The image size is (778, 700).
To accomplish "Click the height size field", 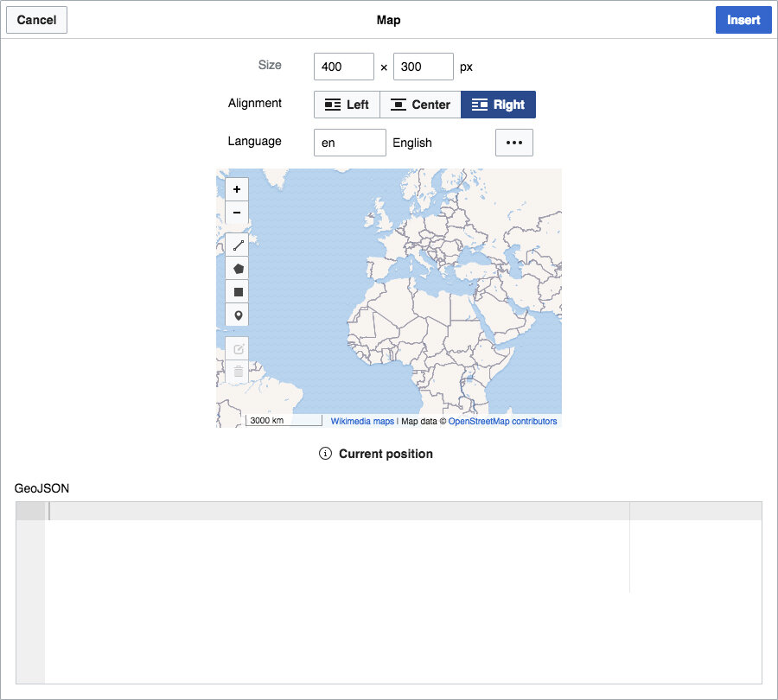I will pyautogui.click(x=424, y=67).
